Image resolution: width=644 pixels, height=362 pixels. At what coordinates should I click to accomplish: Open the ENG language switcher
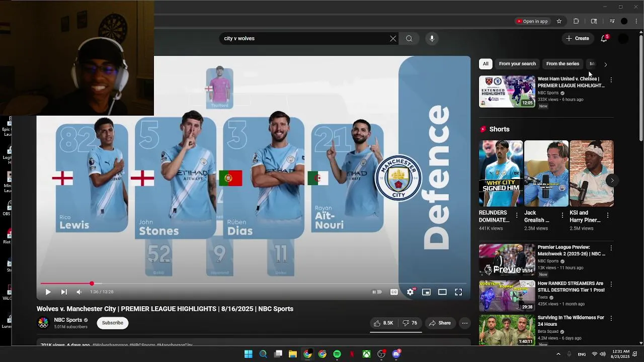click(x=582, y=354)
